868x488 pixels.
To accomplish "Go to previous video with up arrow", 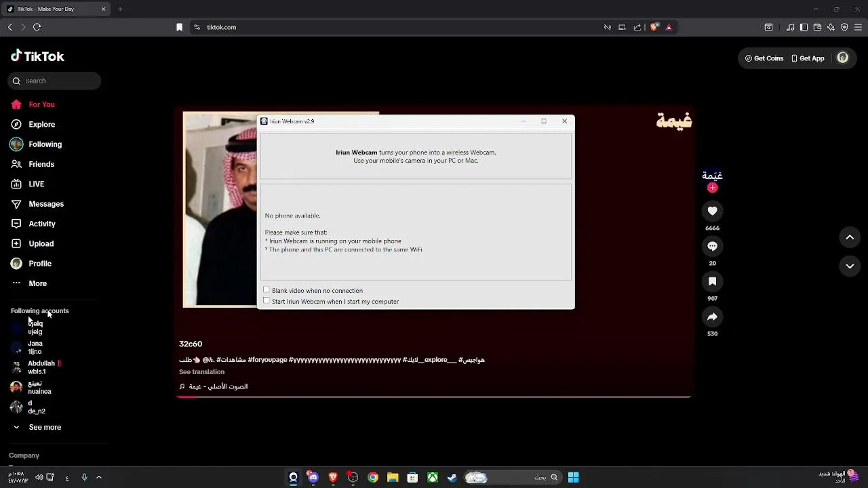I will click(x=850, y=237).
